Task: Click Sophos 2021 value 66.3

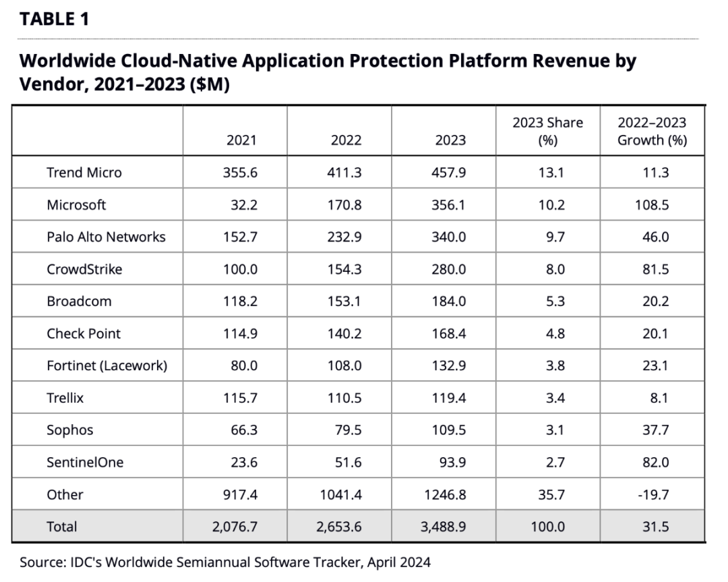Action: pos(244,430)
